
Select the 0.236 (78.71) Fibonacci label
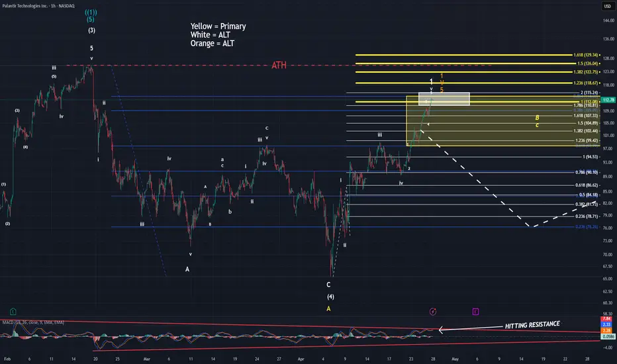[x=587, y=216]
